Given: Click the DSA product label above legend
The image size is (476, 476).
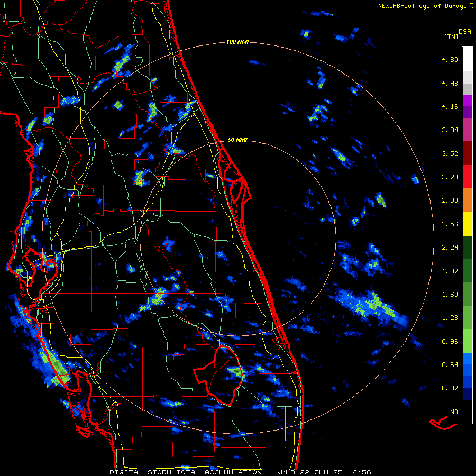Looking at the screenshot, I should click(x=465, y=31).
